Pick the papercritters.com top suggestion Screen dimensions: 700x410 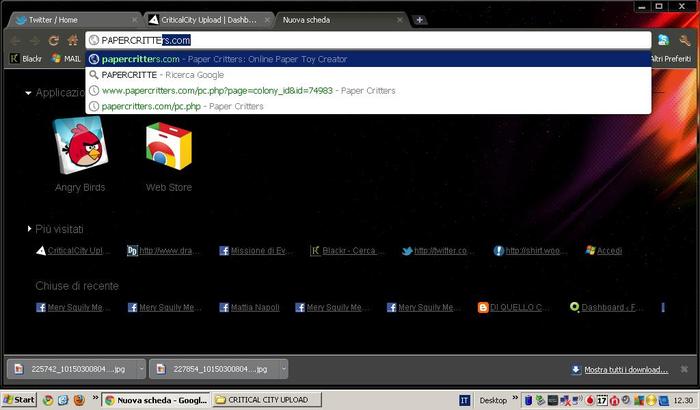click(x=368, y=59)
